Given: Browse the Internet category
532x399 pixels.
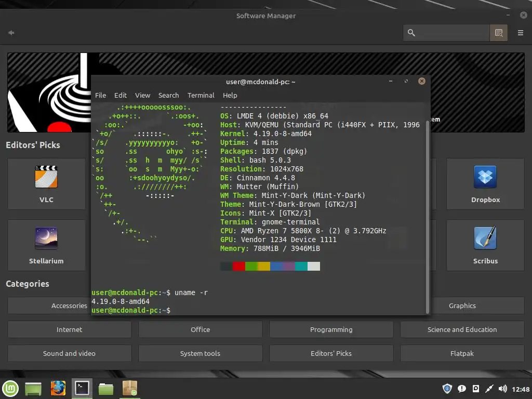Looking at the screenshot, I should point(69,329).
